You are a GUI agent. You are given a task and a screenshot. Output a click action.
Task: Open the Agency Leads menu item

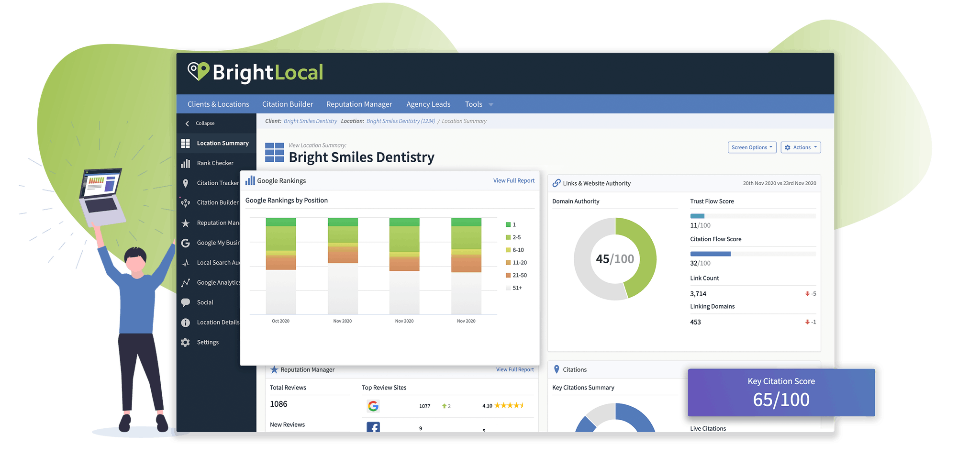(428, 104)
